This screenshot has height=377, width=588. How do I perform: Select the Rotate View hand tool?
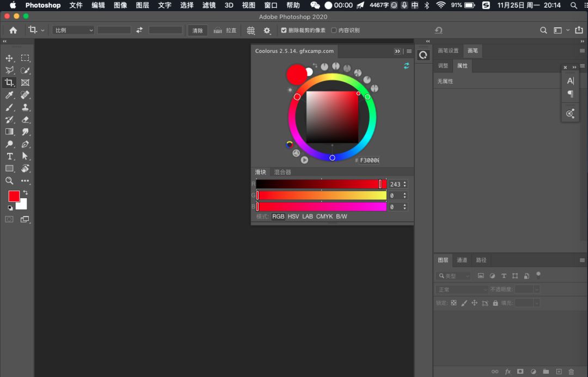25,168
